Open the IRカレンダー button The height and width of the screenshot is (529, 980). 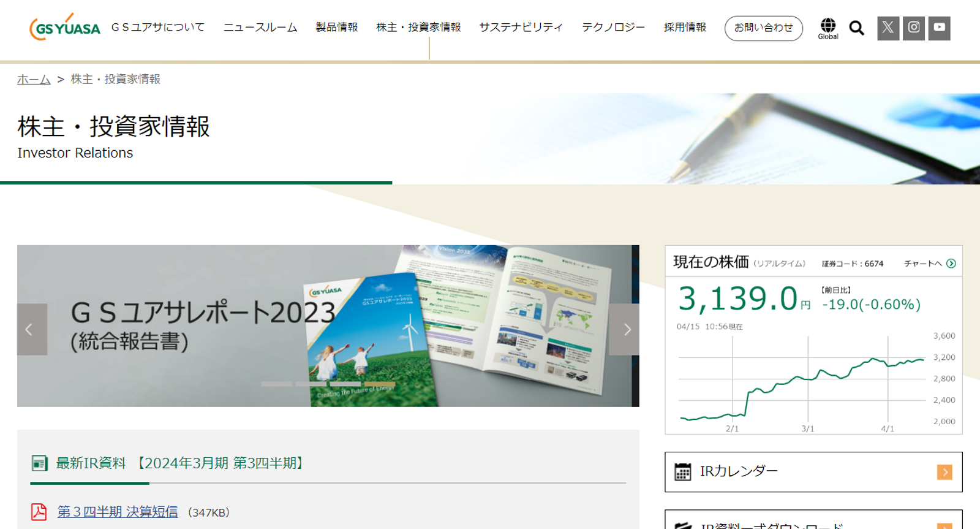click(x=813, y=472)
